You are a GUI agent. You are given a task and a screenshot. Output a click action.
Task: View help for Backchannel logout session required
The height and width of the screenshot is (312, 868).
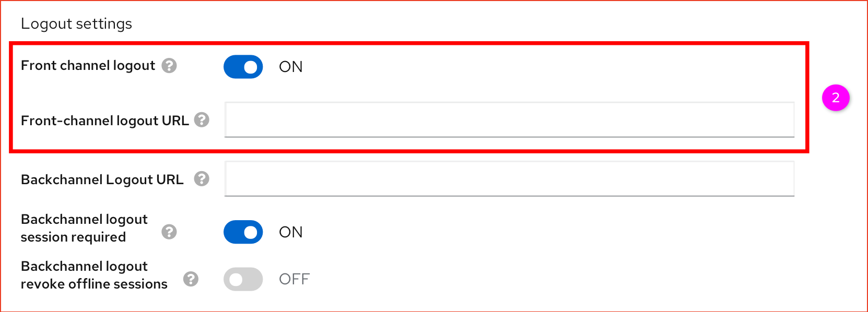(x=169, y=232)
